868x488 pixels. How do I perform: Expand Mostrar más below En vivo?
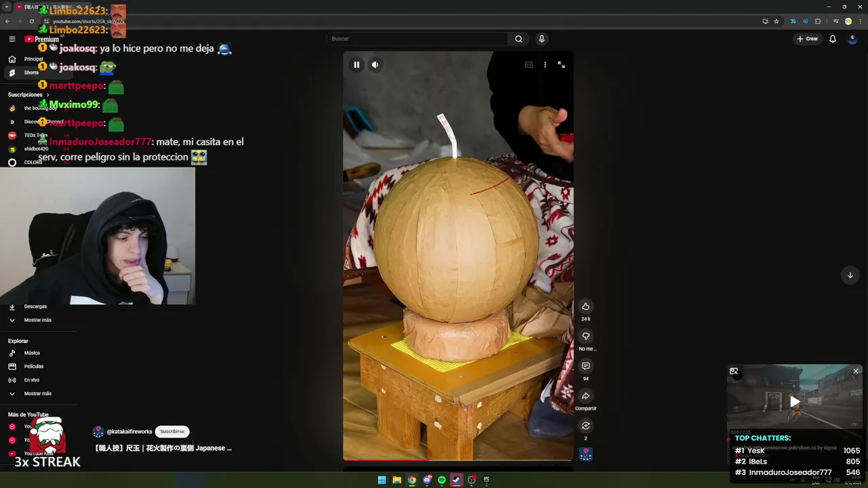coord(37,394)
